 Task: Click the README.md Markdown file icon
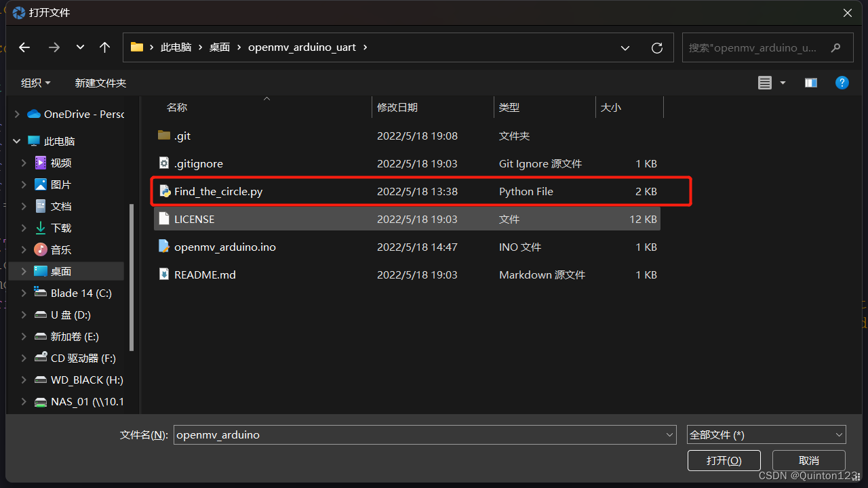click(x=163, y=274)
